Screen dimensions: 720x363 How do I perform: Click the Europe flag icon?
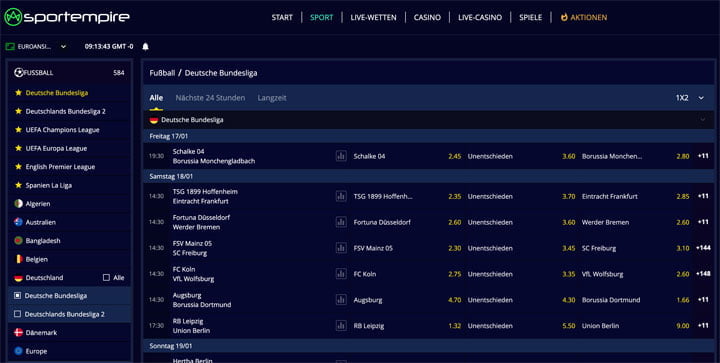(x=18, y=351)
